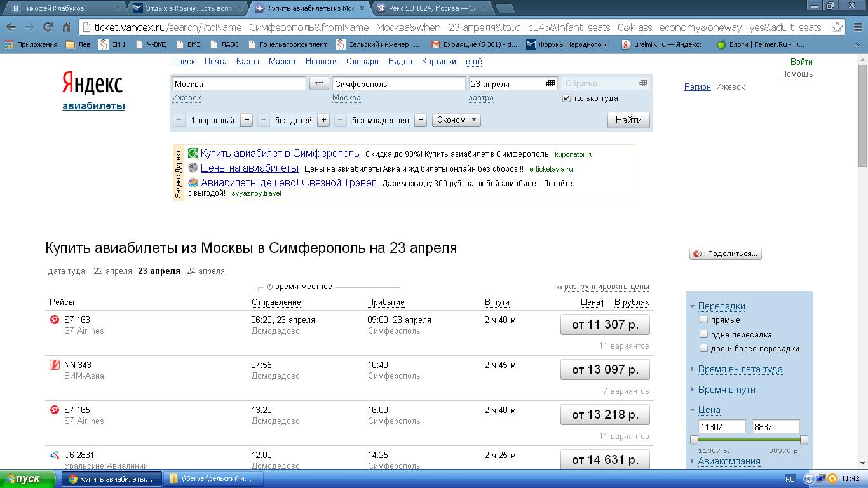Move the minimum price slider handle
The height and width of the screenshot is (488, 868).
[694, 440]
